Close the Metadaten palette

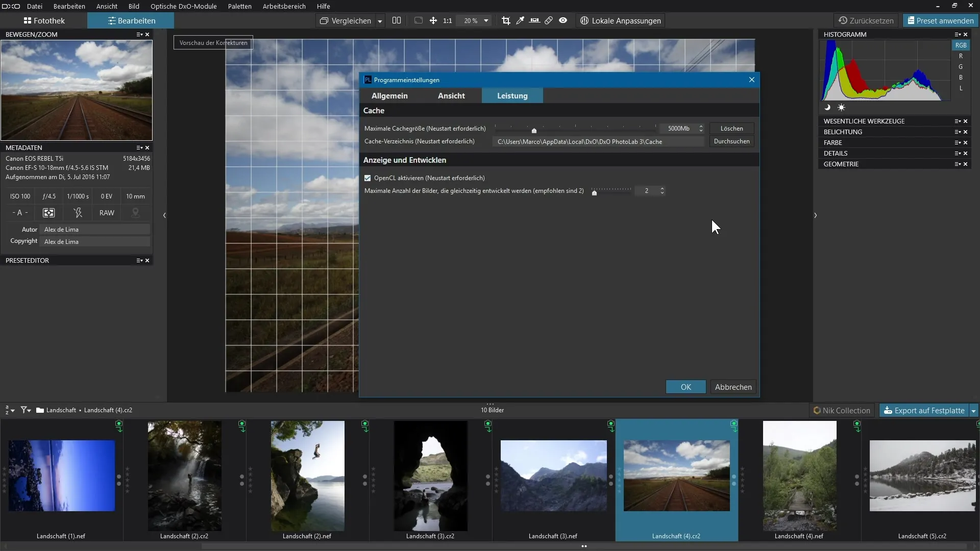148,148
